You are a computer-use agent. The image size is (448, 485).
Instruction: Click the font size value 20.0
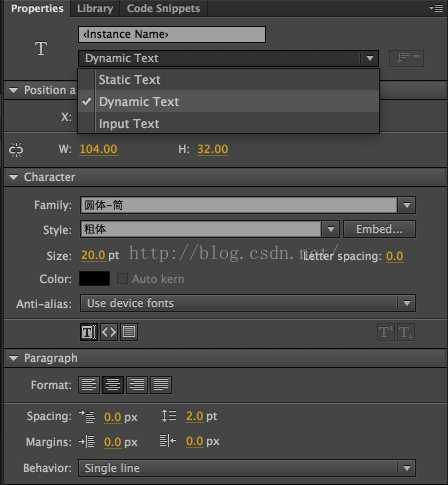pyautogui.click(x=93, y=255)
